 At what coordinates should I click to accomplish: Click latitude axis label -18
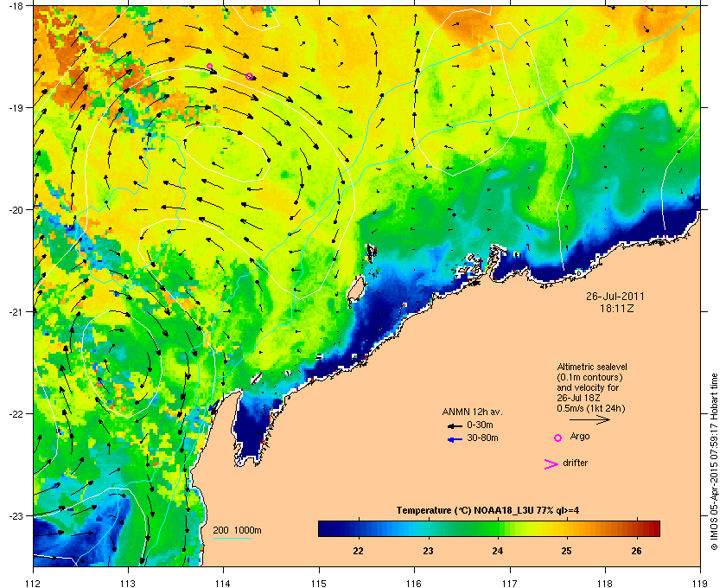click(15, 5)
